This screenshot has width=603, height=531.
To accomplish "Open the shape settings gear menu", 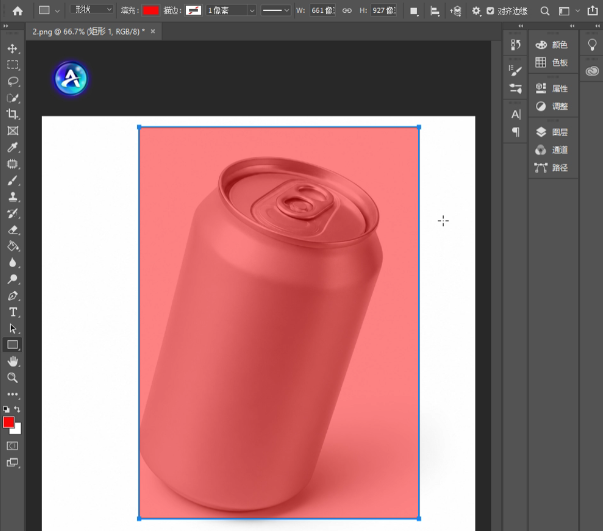I will pos(476,11).
